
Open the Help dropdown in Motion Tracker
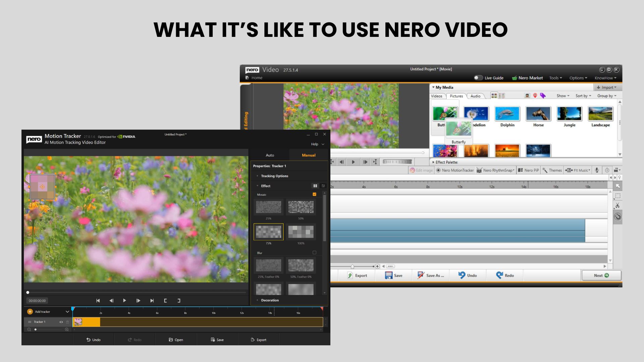[318, 144]
